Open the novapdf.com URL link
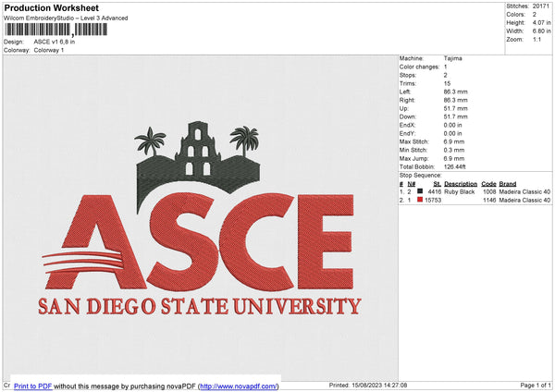Screen dimensions: 555x392 point(239,386)
